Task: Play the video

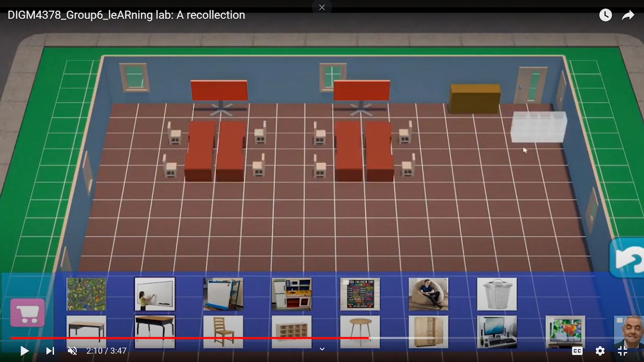Action: pos(24,351)
